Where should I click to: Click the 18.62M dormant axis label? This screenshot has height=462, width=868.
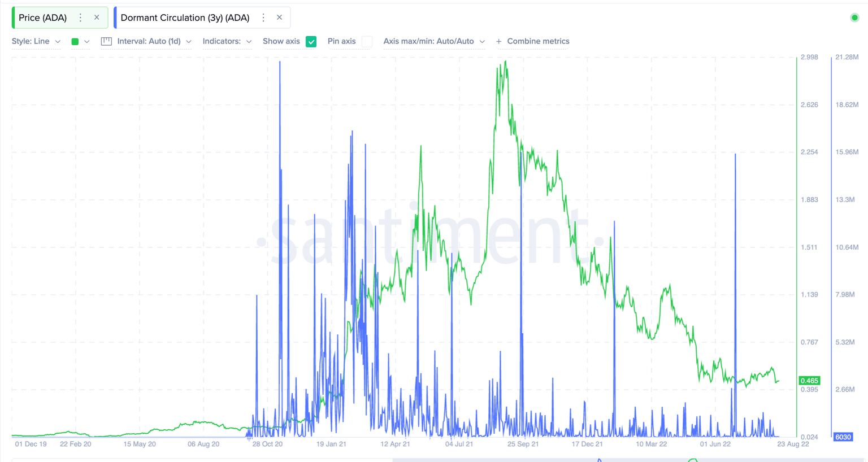847,104
